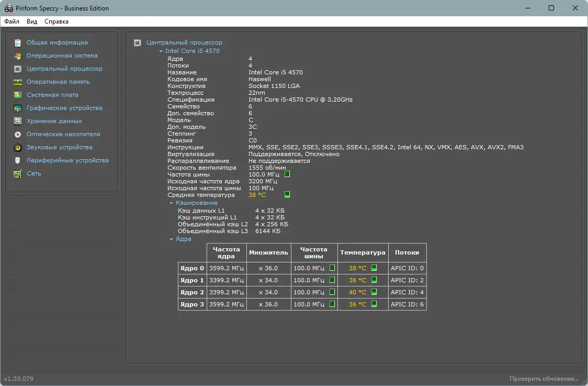Click temperature graph icon for Ядро 1
The image size is (588, 386).
[x=374, y=280]
